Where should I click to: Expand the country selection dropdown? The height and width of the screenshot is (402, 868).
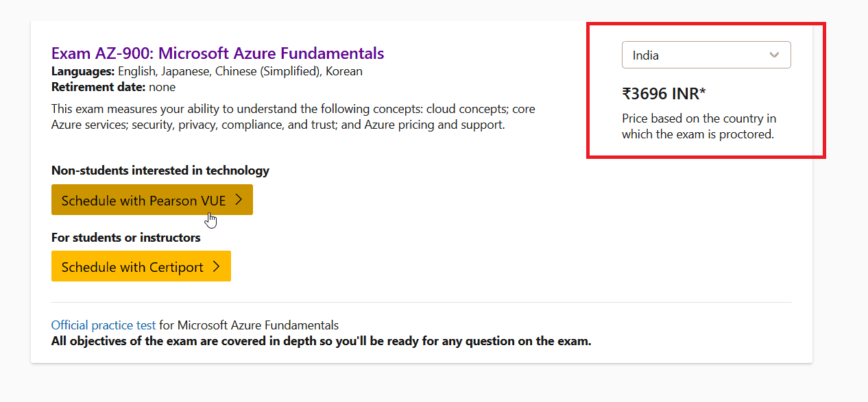pyautogui.click(x=706, y=55)
